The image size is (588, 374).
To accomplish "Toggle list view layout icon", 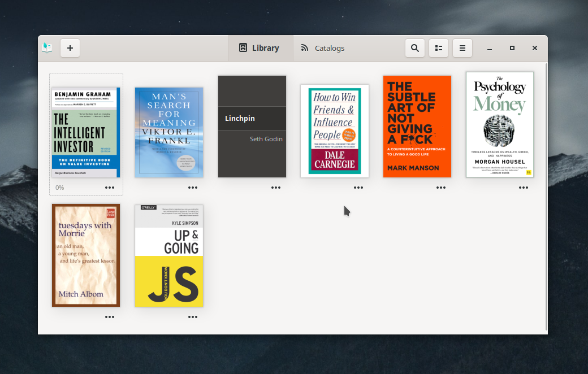I will tap(438, 48).
